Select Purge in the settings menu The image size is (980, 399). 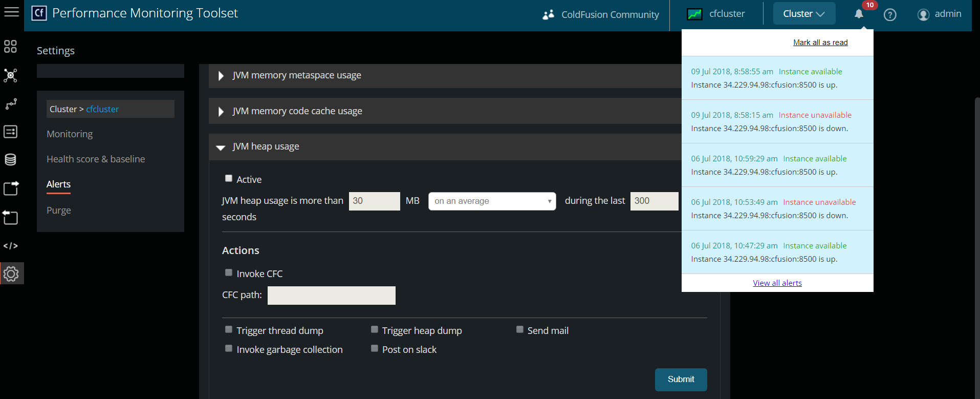coord(59,211)
